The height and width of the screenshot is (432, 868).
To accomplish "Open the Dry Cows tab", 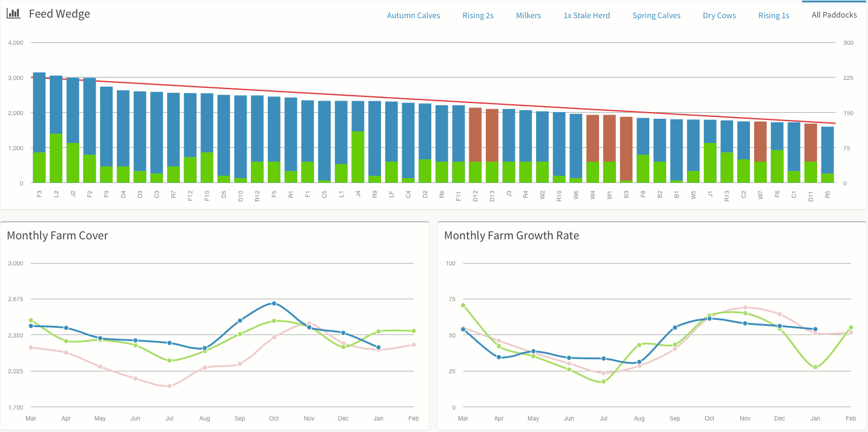I will (719, 15).
